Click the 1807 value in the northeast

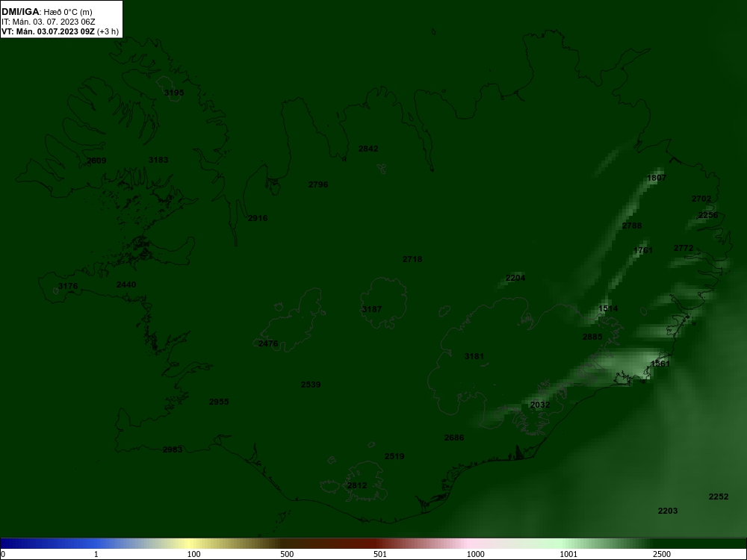pos(657,178)
